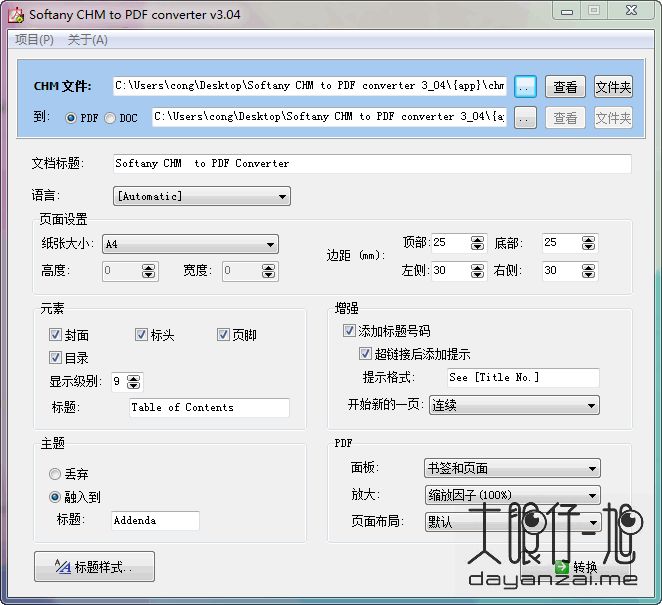This screenshot has height=605, width=662.
Task: Open the 项目(P) menu
Action: tap(34, 40)
